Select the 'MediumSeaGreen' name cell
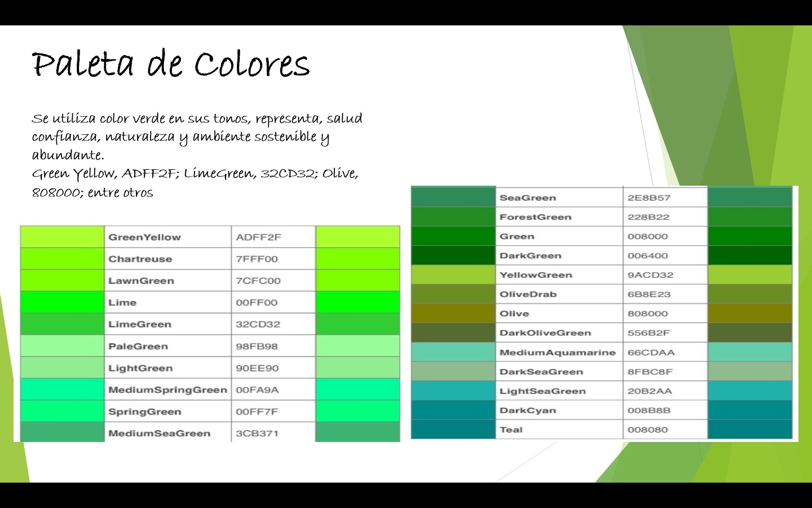This screenshot has width=812, height=508. tap(168, 432)
